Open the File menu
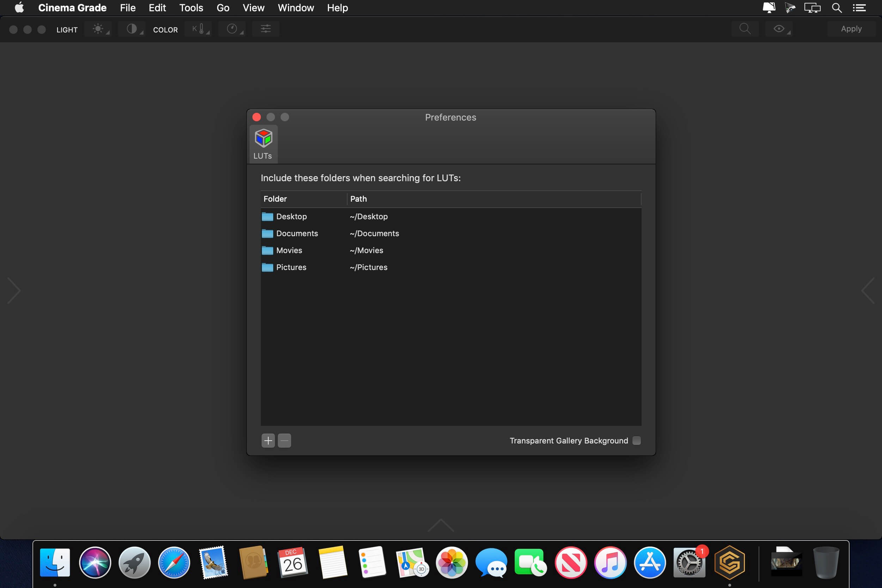The width and height of the screenshot is (882, 588). tap(128, 8)
